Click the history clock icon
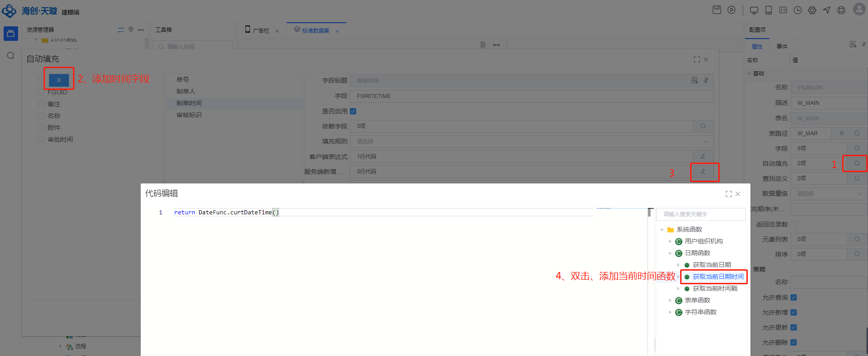 tap(798, 10)
